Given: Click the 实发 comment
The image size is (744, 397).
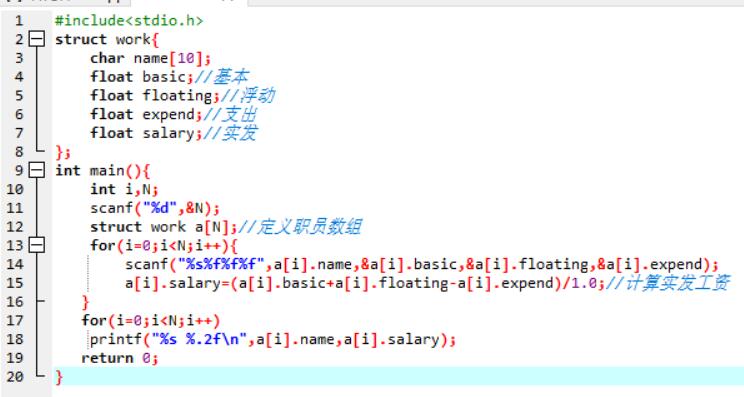Looking at the screenshot, I should pos(231,133).
